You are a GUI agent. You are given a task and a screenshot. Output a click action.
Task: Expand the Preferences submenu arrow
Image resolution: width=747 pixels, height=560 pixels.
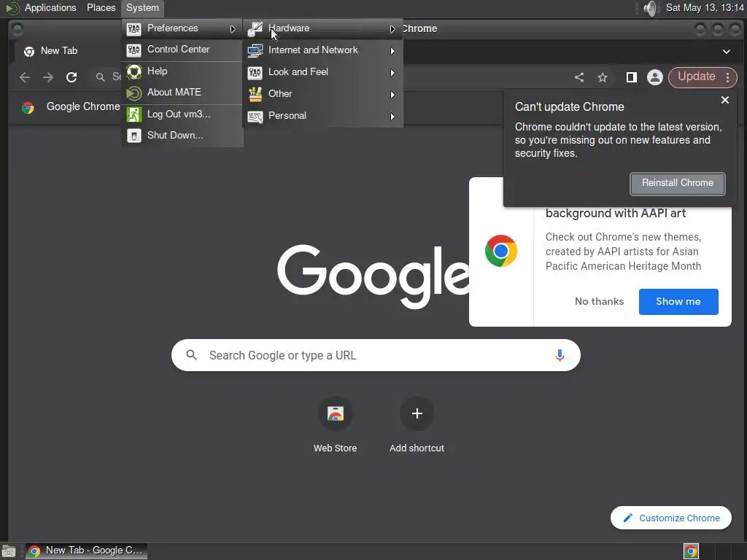pos(233,29)
